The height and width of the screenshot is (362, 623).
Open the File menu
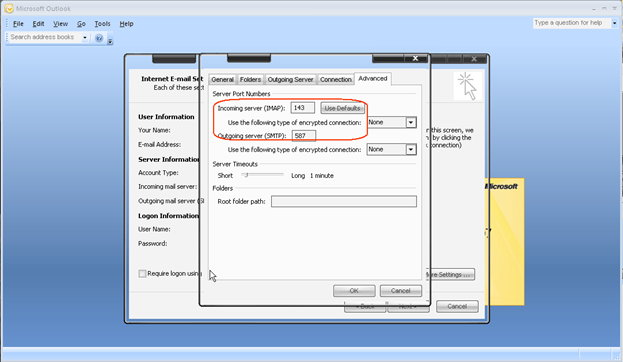coord(18,24)
